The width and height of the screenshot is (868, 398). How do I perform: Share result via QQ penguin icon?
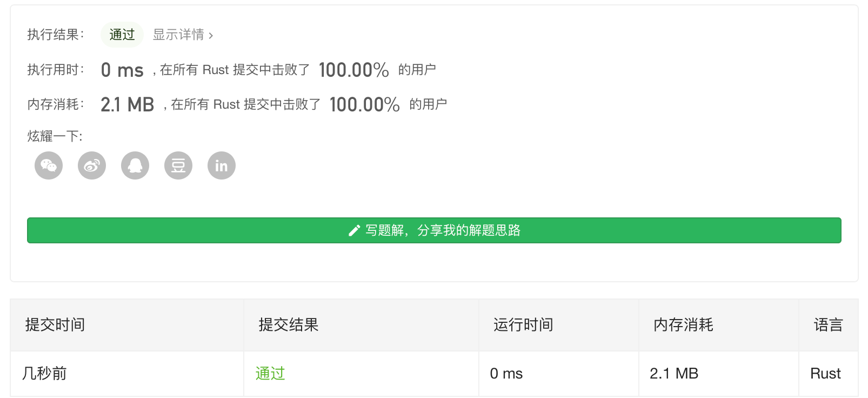coord(135,165)
